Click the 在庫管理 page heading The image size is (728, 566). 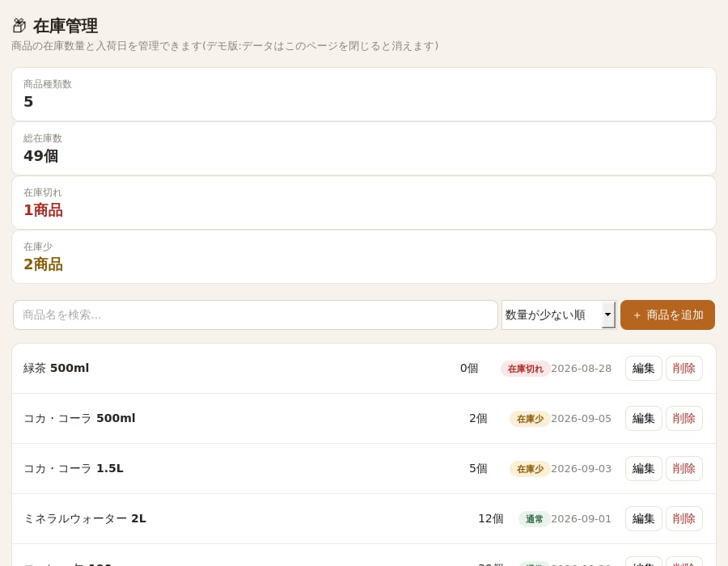pos(66,26)
